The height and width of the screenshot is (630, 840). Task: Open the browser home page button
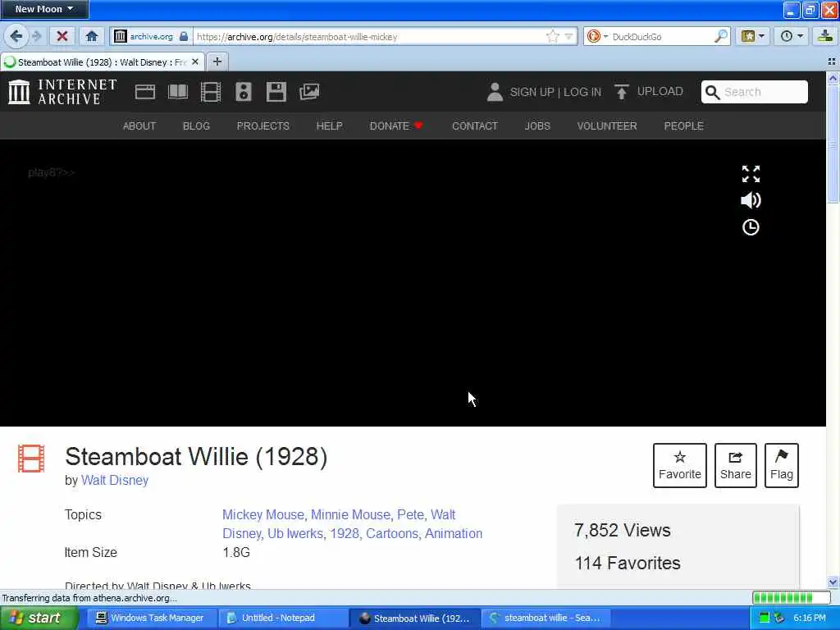(x=92, y=36)
